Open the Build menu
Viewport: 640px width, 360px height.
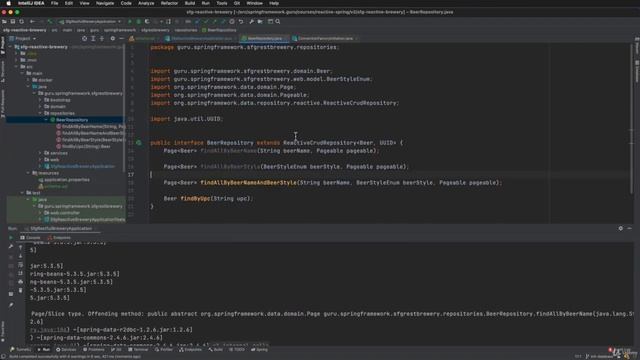pos(190,3)
